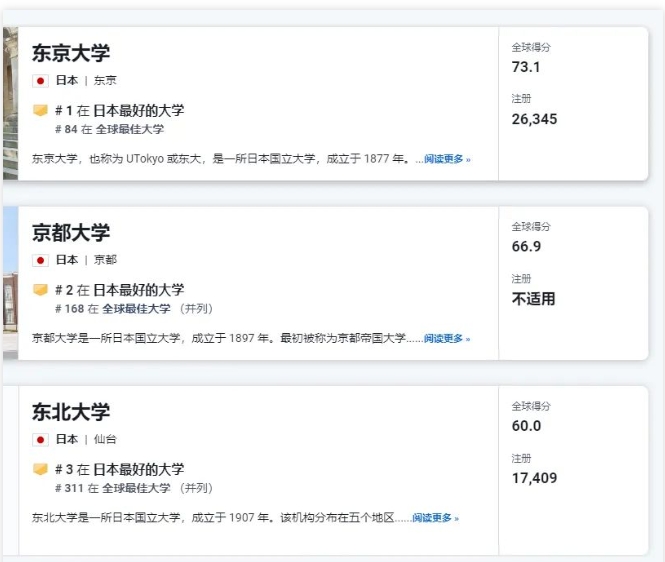This screenshot has width=665, height=562.
Task: Open the 京都大学 title heading
Action: (x=71, y=232)
